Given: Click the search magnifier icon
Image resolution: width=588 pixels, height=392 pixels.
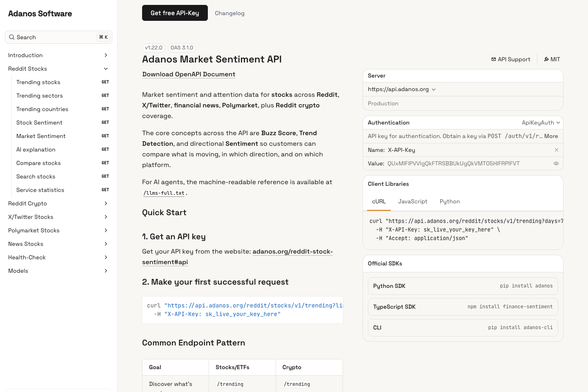Looking at the screenshot, I should tap(12, 37).
